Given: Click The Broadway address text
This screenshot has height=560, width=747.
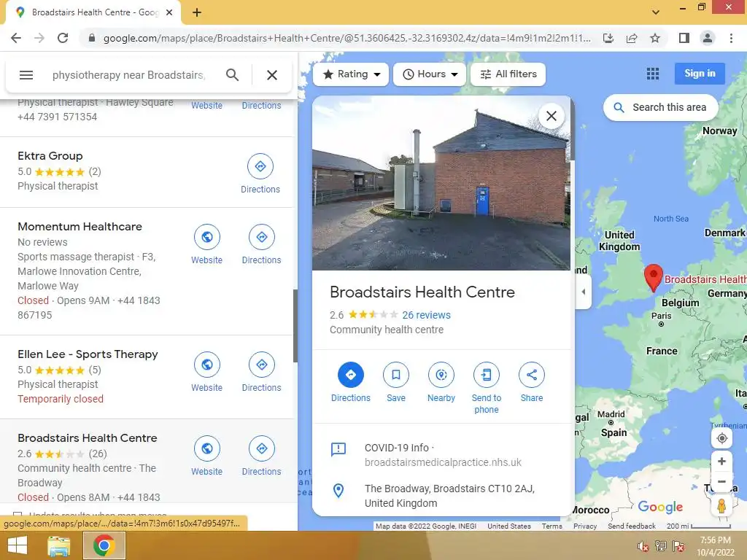Looking at the screenshot, I should (x=449, y=496).
